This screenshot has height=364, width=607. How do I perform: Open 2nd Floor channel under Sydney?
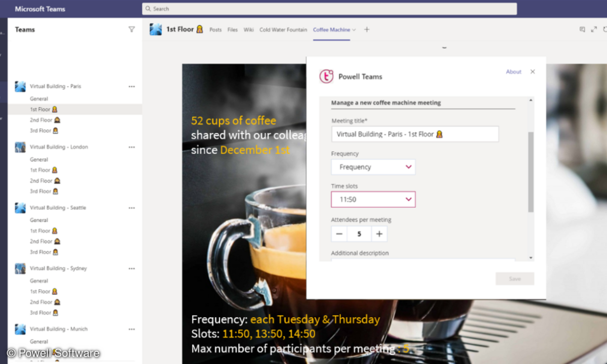tap(45, 302)
